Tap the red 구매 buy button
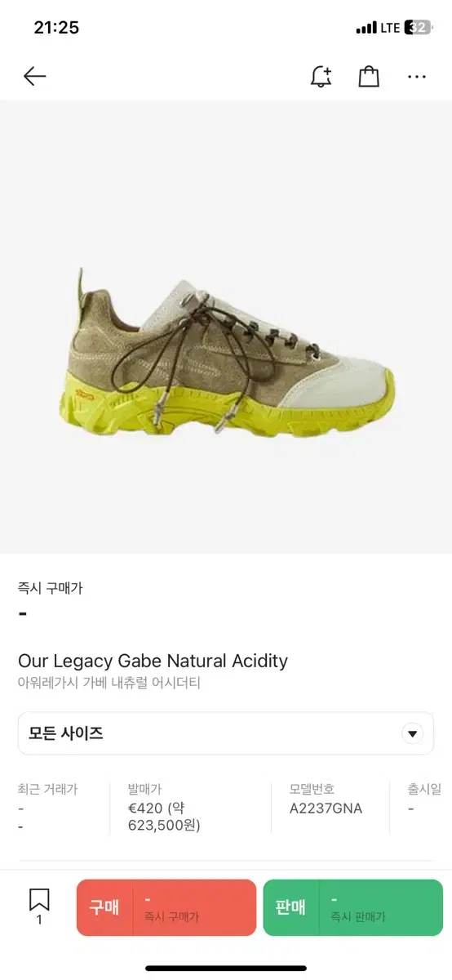Image resolution: width=452 pixels, height=980 pixels. pos(166,907)
